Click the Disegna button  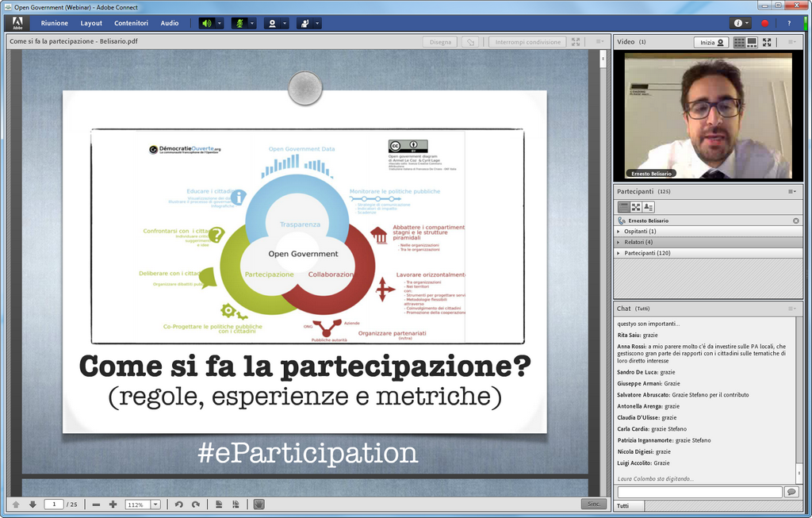pos(440,42)
